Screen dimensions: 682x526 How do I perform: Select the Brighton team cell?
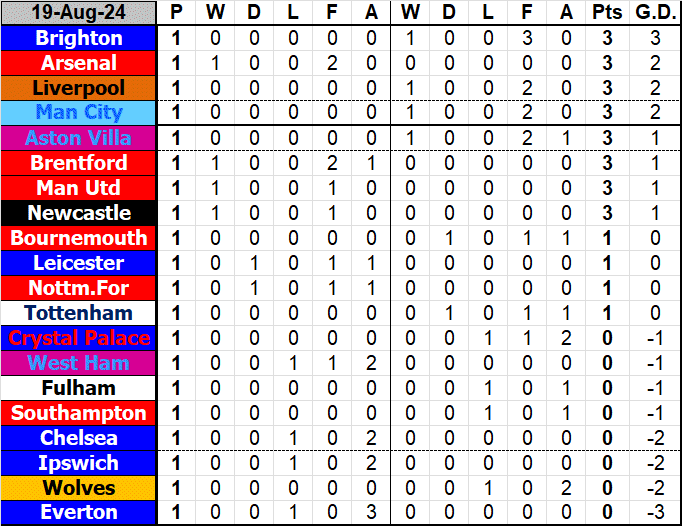coord(79,38)
